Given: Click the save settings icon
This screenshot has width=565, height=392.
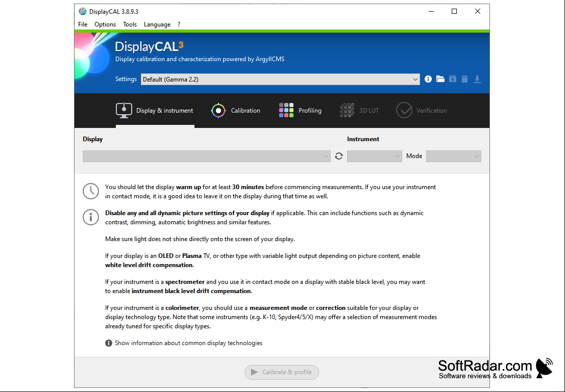Looking at the screenshot, I should pyautogui.click(x=453, y=79).
